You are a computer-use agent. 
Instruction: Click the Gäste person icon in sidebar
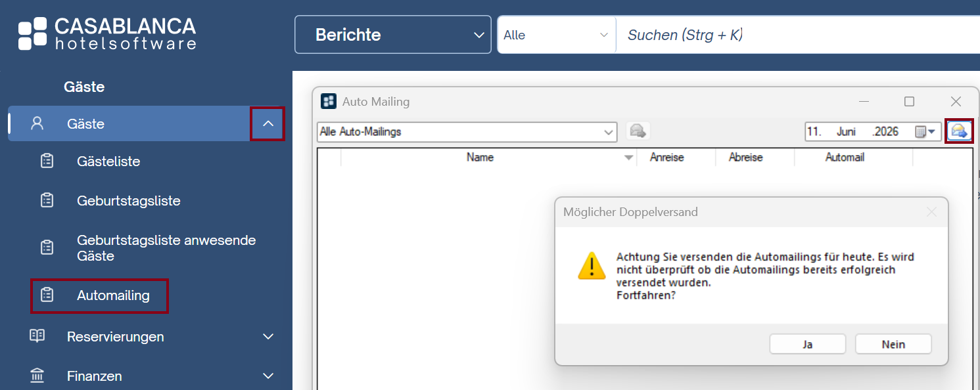point(37,123)
